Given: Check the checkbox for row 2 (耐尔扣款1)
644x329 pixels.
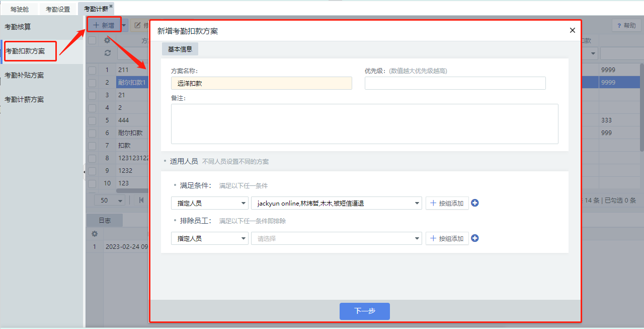Looking at the screenshot, I should click(x=92, y=83).
